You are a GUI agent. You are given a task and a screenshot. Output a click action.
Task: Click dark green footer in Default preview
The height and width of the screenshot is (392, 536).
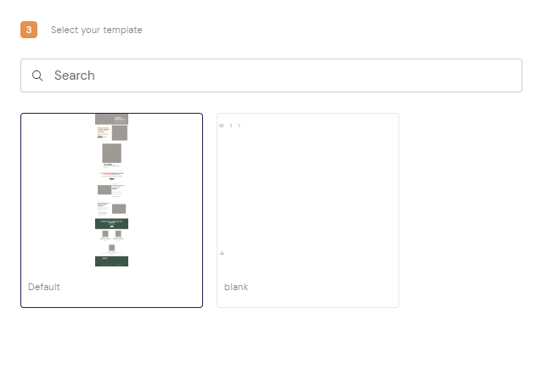click(x=111, y=261)
